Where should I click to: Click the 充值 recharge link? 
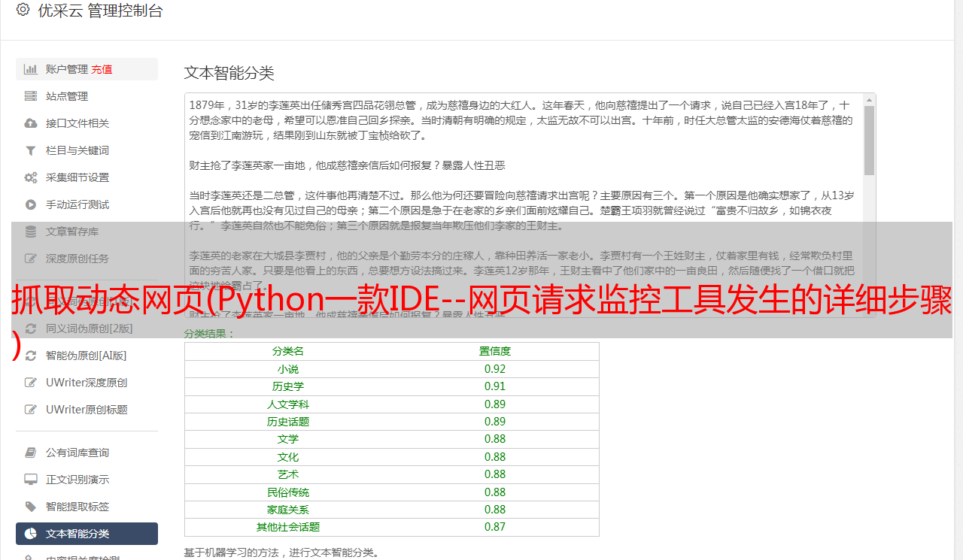click(102, 69)
